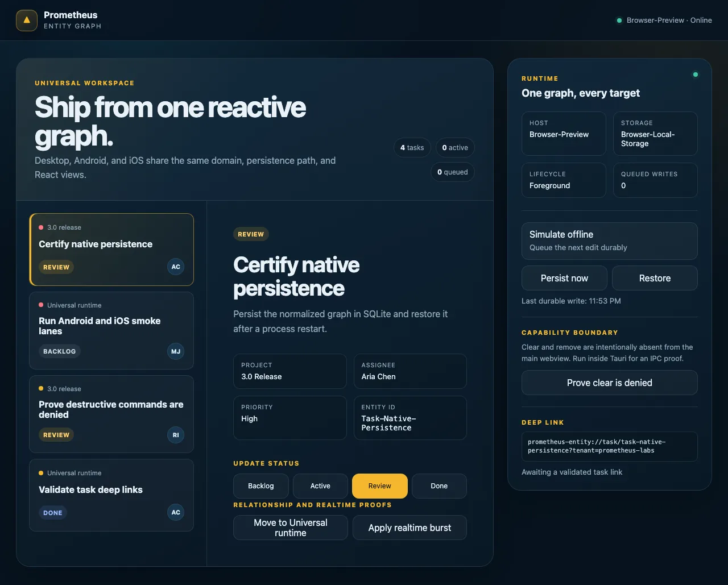Click 'Awaiting a validated task link' text
728x585 pixels.
572,472
